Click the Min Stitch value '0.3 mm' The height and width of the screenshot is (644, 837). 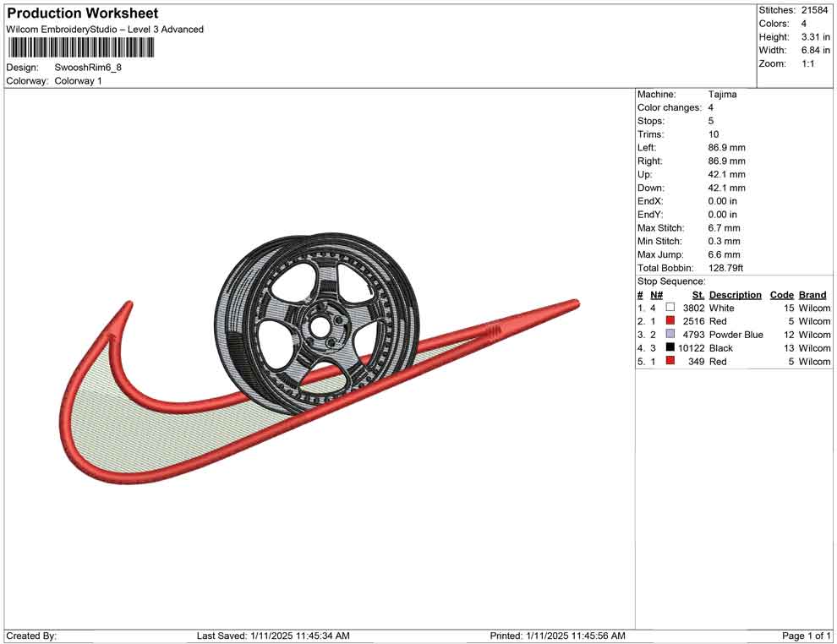724,241
